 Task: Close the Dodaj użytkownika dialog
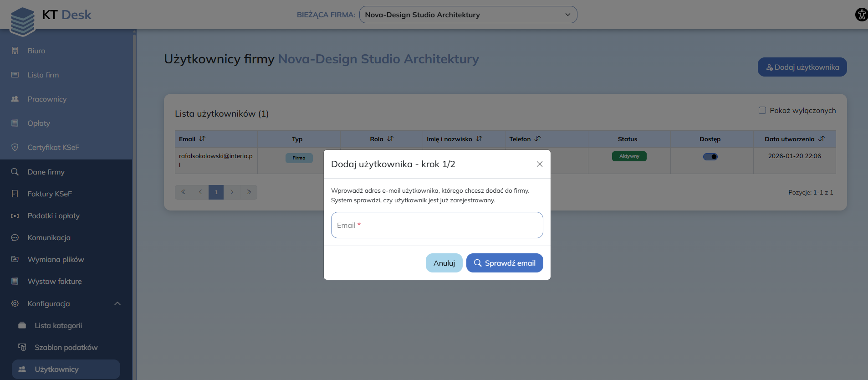pos(539,164)
